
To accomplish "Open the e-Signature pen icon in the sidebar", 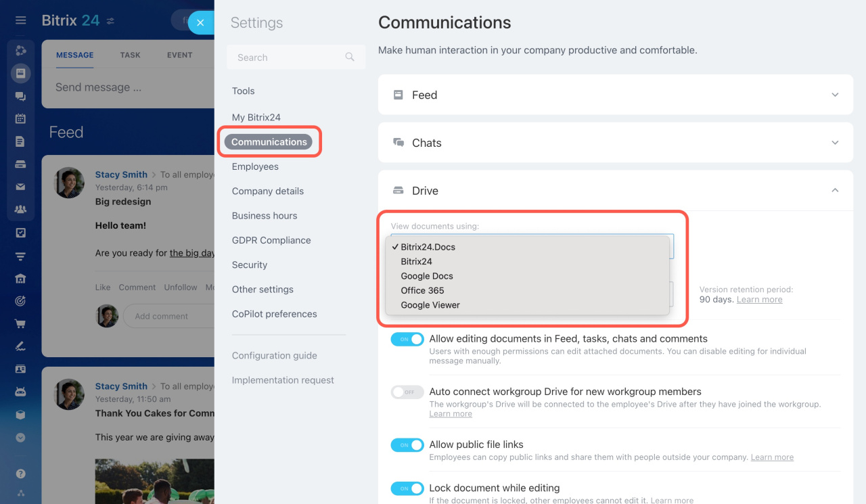I will [x=20, y=346].
